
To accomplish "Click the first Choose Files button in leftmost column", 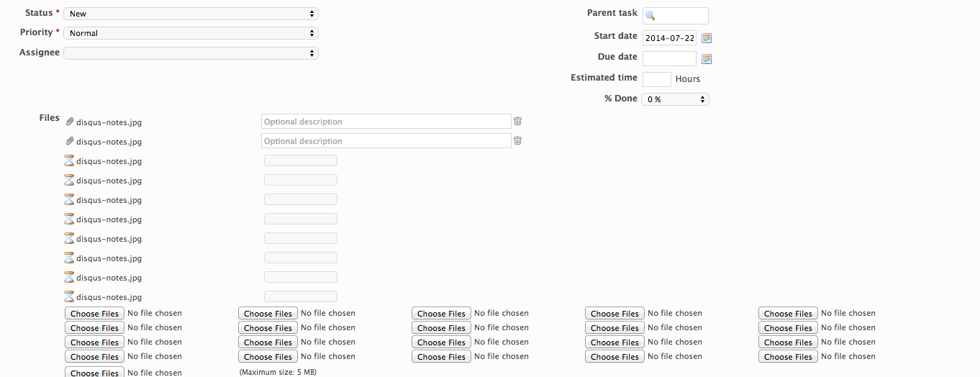I will (x=94, y=314).
